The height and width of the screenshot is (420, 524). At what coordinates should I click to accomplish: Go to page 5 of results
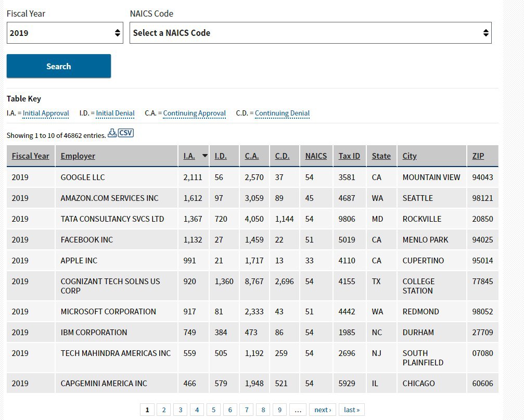pos(213,410)
